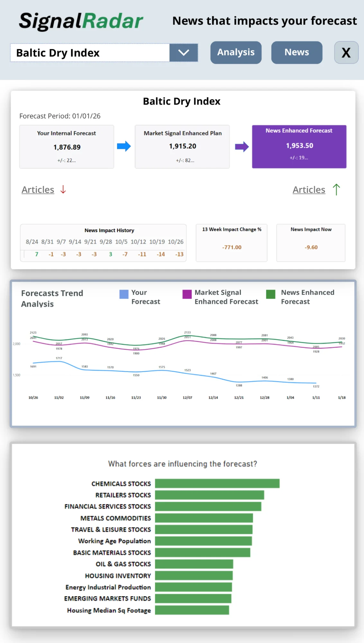Click the 13 Week Impact Change % card
The image size is (364, 643).
(232, 243)
